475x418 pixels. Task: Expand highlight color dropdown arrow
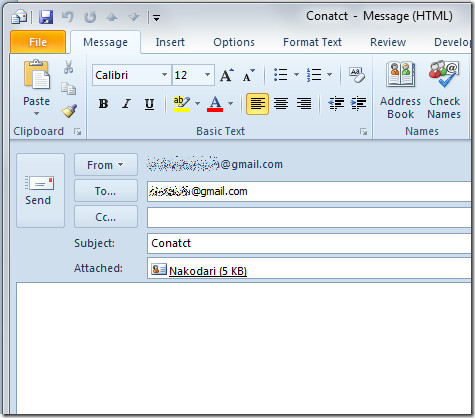tap(197, 104)
